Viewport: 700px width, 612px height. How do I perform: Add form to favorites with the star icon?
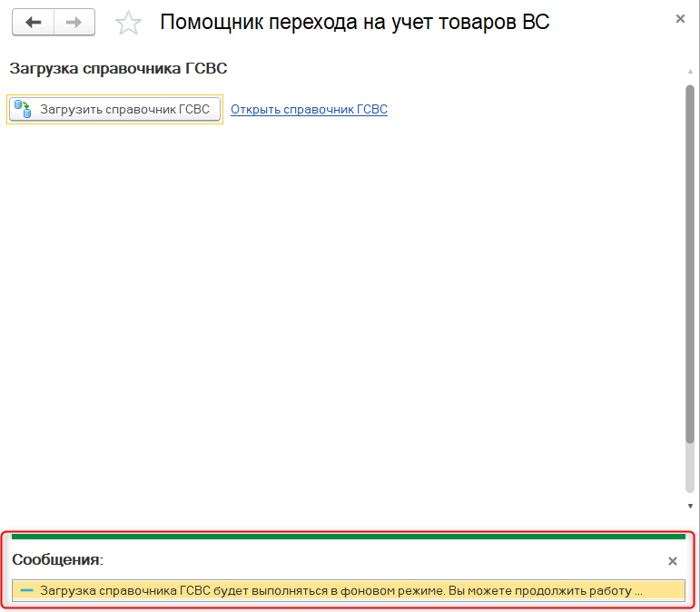129,24
